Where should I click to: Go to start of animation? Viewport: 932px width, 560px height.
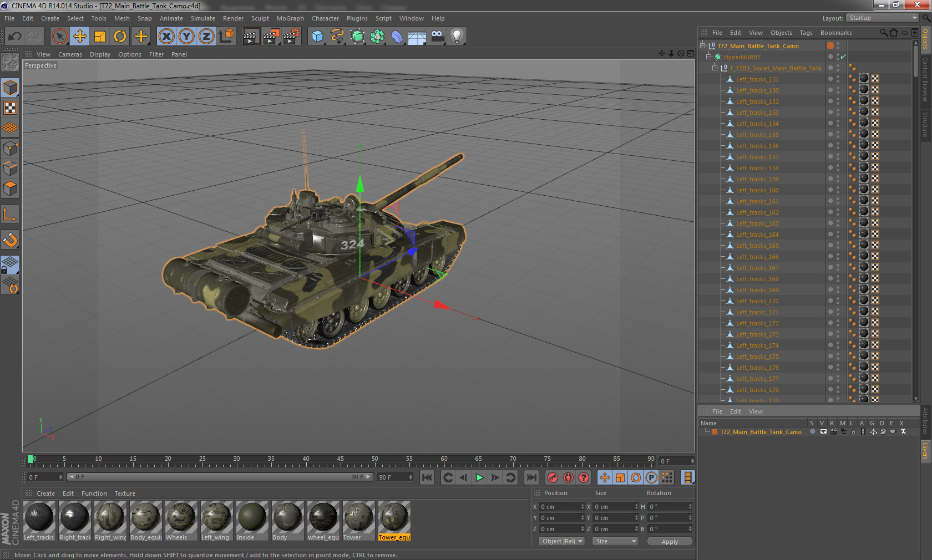pos(427,477)
